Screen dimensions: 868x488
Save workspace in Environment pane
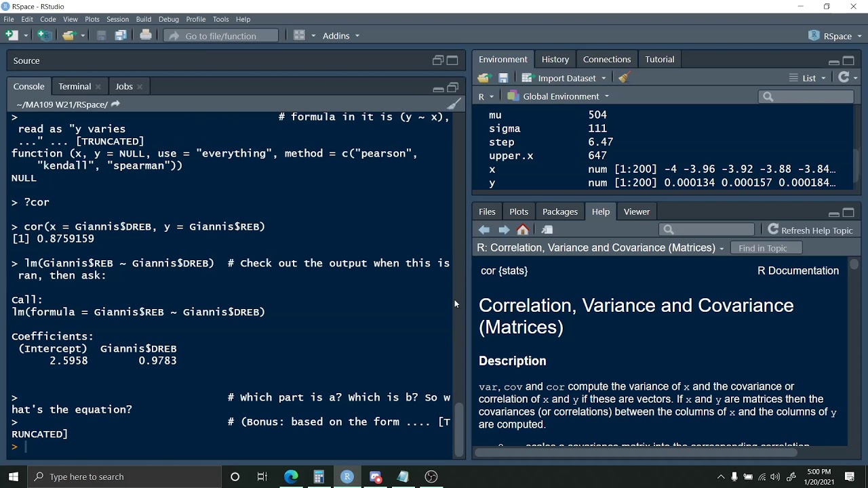(503, 78)
